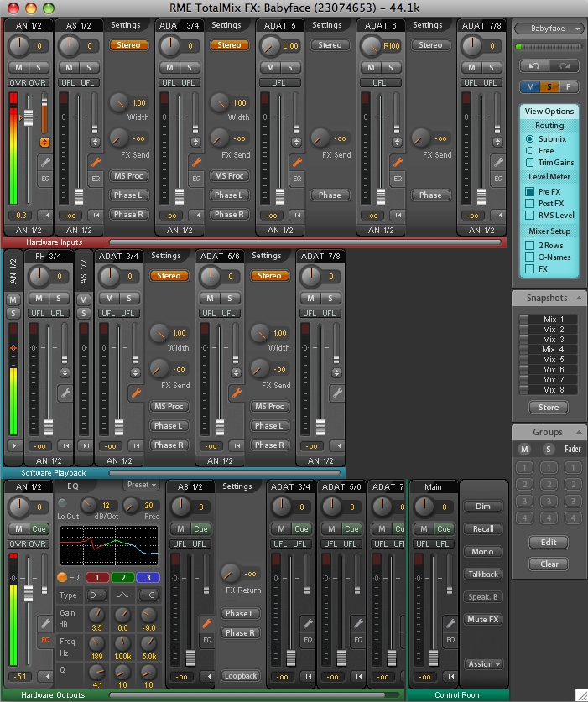Open wrench settings on output AS 1/2
Screen dimensions: 588x702
point(206,623)
